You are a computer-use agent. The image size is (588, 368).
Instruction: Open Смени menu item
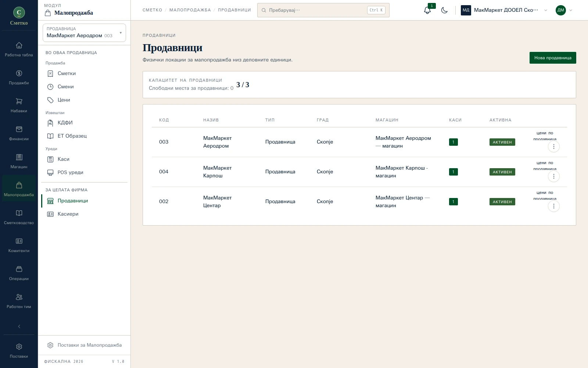84,87
